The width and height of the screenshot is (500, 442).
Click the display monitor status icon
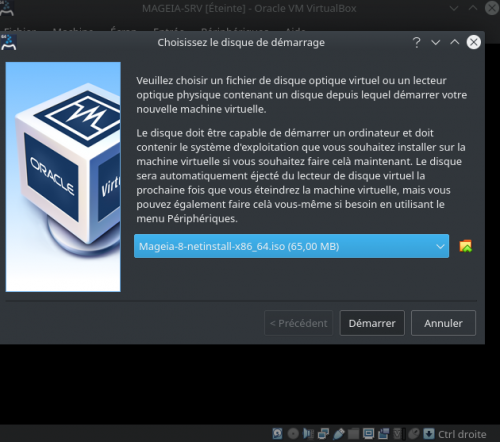(368, 434)
